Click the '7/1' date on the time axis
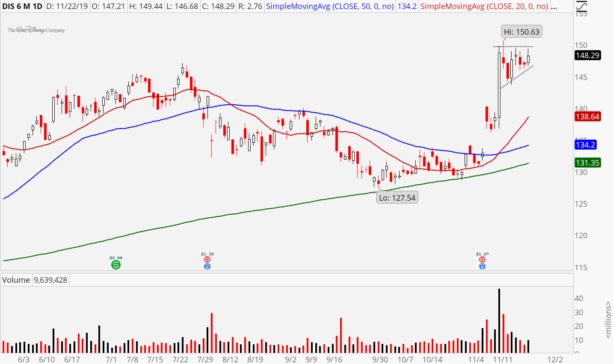This screenshot has width=613, height=364. click(x=111, y=359)
